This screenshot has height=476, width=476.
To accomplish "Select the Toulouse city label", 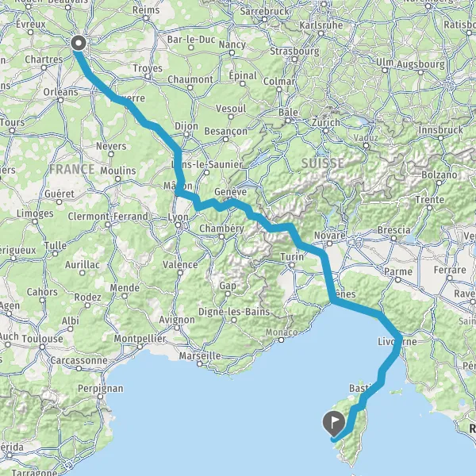I will pyautogui.click(x=43, y=339).
